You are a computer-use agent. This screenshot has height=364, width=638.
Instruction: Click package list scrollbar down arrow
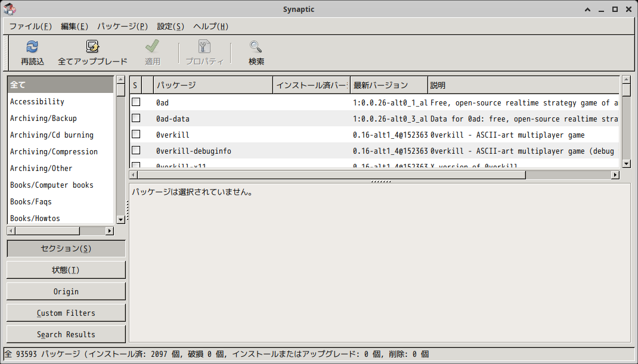[x=627, y=163]
